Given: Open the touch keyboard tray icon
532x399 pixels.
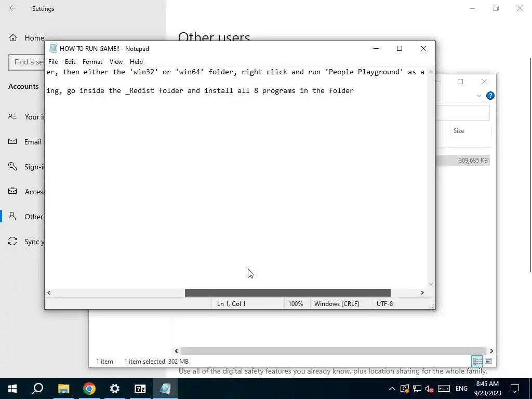Looking at the screenshot, I should pyautogui.click(x=444, y=389).
